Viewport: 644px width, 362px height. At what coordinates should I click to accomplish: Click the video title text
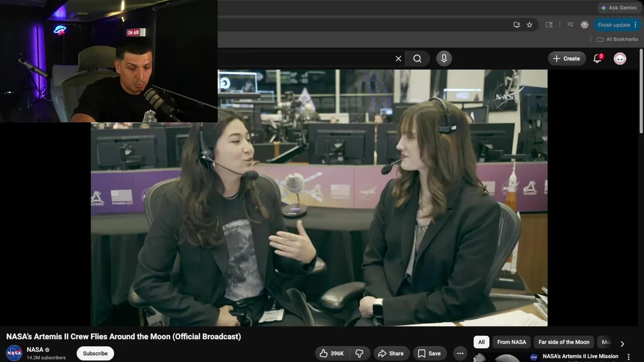tap(124, 336)
